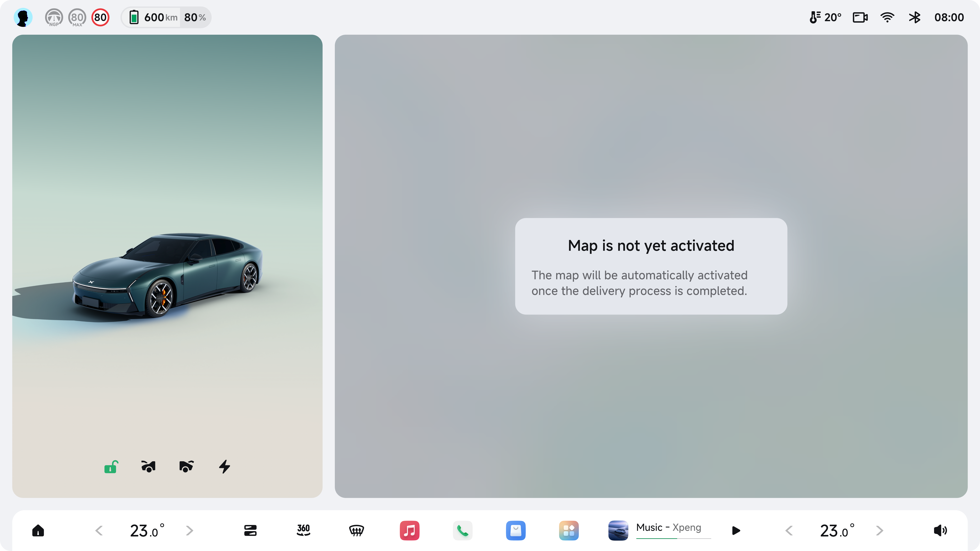Image resolution: width=980 pixels, height=551 pixels.
Task: Launch the blue app store icon
Action: (x=516, y=530)
